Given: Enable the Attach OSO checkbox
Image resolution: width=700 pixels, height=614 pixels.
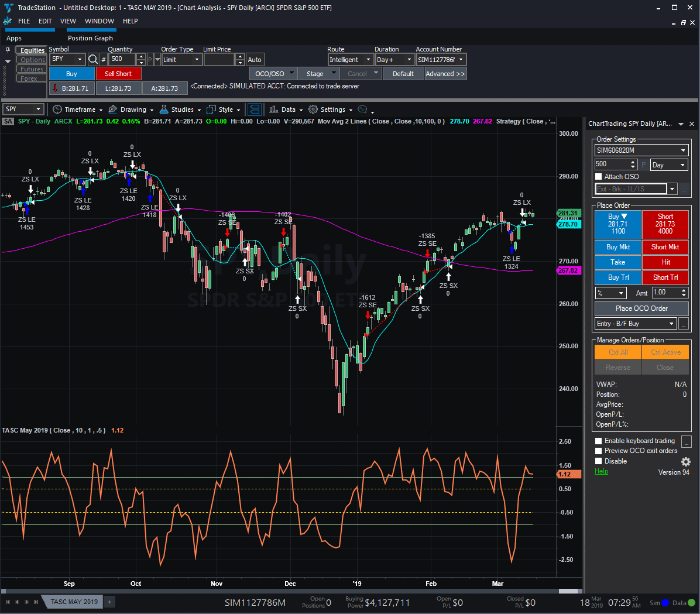Looking at the screenshot, I should coord(599,176).
